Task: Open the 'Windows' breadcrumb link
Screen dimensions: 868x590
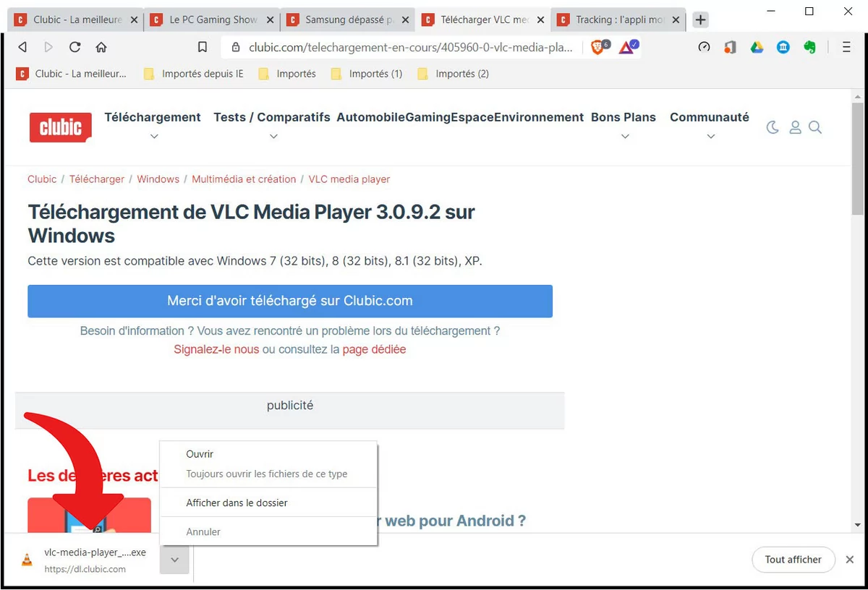Action: [158, 179]
